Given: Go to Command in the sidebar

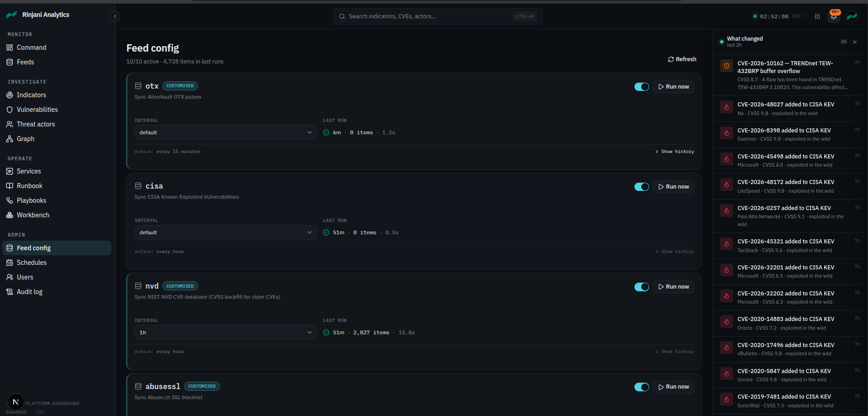Looking at the screenshot, I should pyautogui.click(x=57, y=47).
